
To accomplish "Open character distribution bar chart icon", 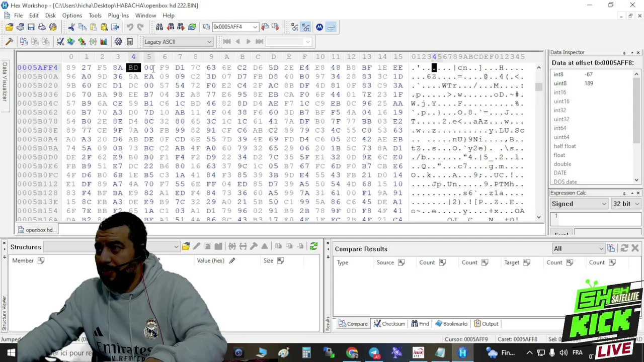I will 104,42.
